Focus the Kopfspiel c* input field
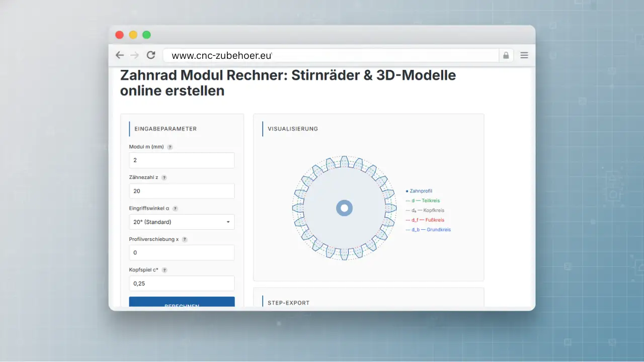This screenshot has width=644, height=362. tap(182, 284)
